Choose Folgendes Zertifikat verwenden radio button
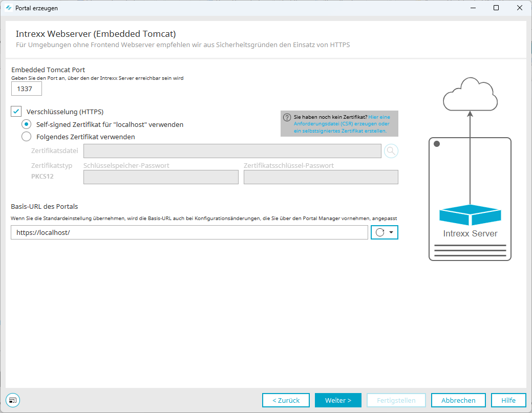Image resolution: width=532 pixels, height=413 pixels. 26,137
